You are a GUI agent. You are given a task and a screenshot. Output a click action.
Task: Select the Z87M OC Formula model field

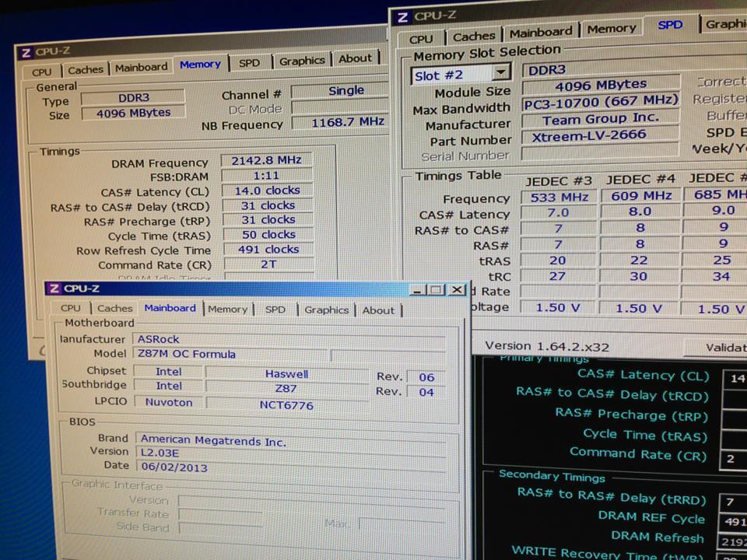230,355
